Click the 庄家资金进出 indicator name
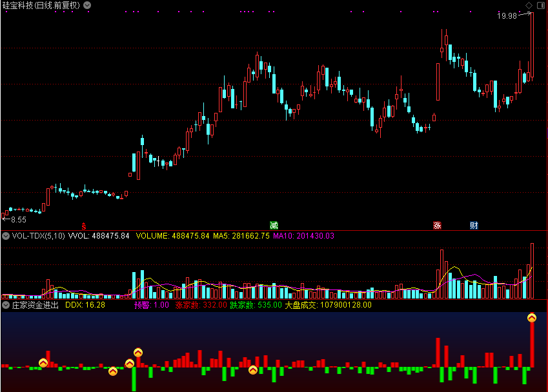The height and width of the screenshot is (392, 548). pyautogui.click(x=35, y=305)
